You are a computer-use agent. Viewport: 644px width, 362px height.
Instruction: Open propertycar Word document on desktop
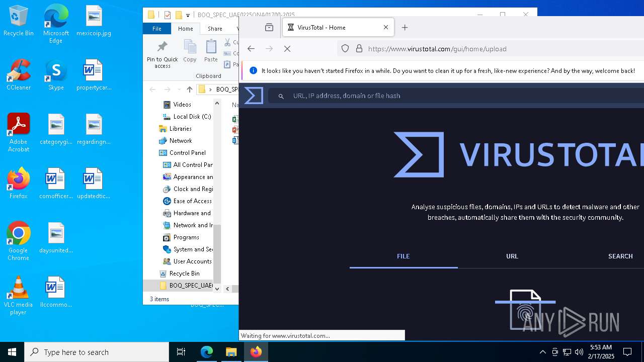pos(94,75)
